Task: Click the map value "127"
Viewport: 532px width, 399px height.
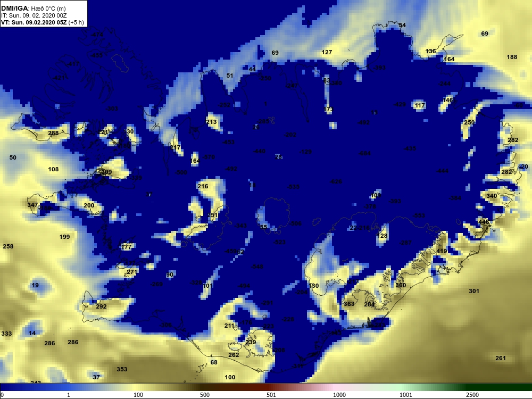Action: [x=327, y=52]
